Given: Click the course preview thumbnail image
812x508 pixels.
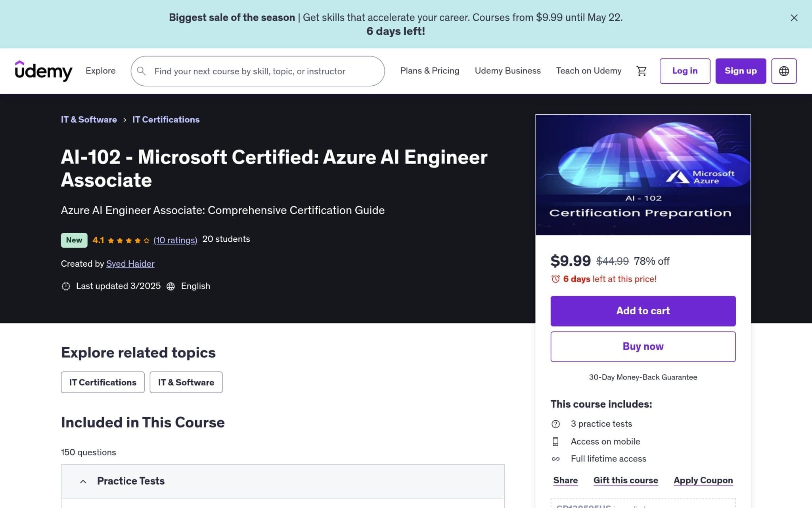Looking at the screenshot, I should [x=643, y=175].
